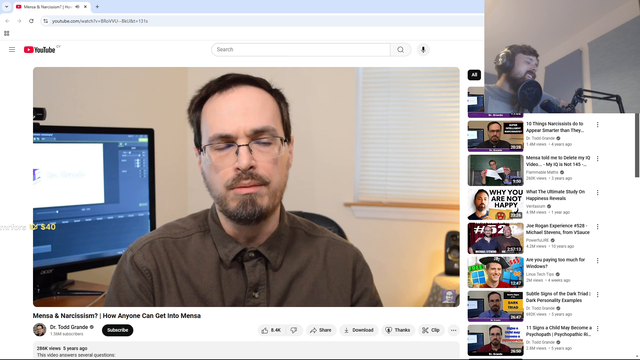The height and width of the screenshot is (360, 640).
Task: Open more actions ellipsis under video
Action: (x=453, y=330)
